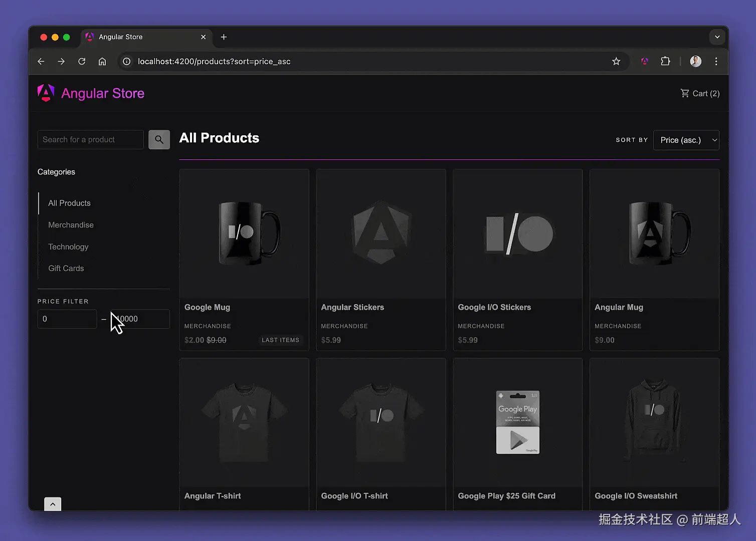Image resolution: width=756 pixels, height=541 pixels.
Task: Reload the page
Action: point(82,62)
